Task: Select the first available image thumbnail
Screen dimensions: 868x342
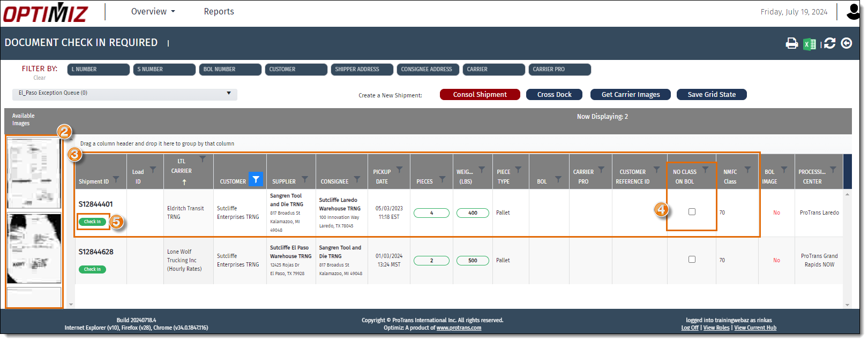Action: tap(34, 173)
